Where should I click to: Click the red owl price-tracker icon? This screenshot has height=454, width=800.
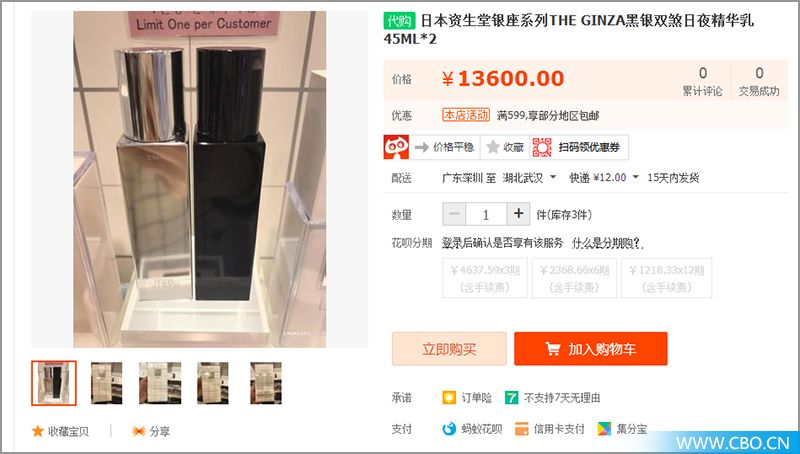[396, 147]
